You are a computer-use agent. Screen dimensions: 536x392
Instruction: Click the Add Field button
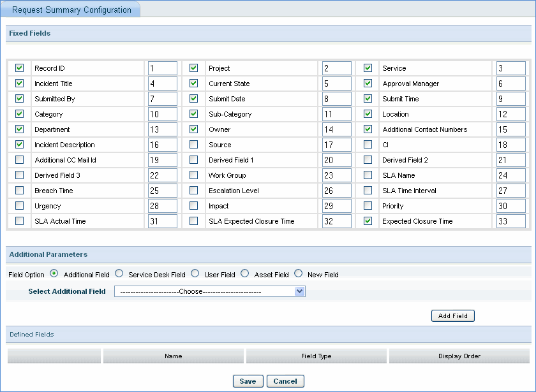(x=452, y=316)
